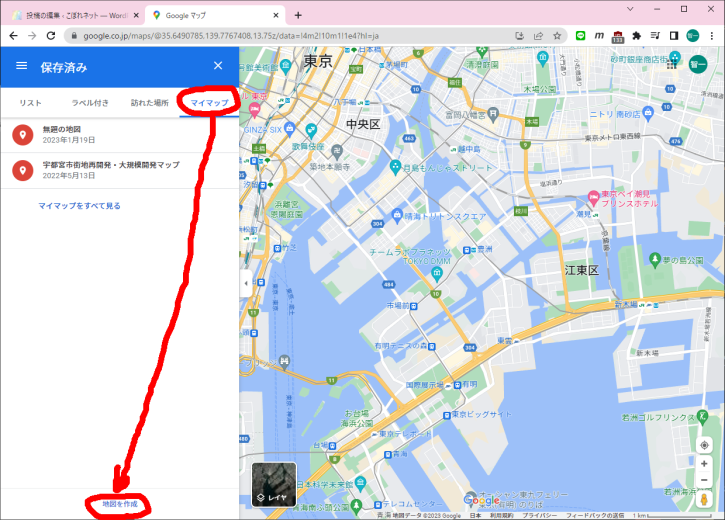
Task: Open the Chrome three-dot menu
Action: [712, 36]
